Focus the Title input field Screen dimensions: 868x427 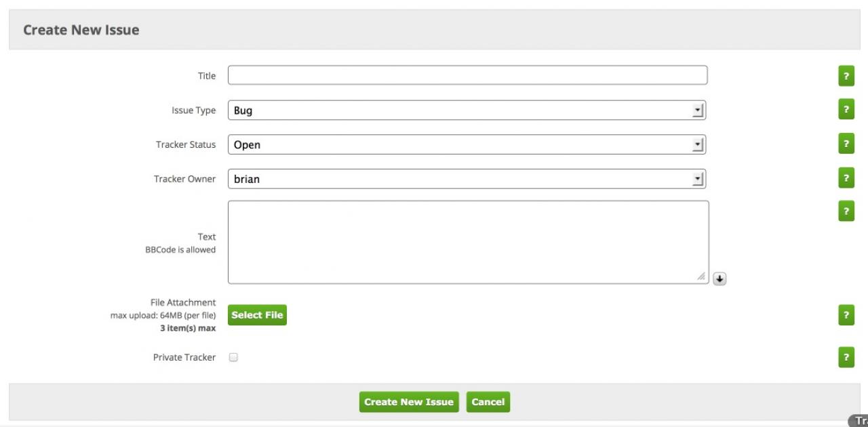click(467, 75)
